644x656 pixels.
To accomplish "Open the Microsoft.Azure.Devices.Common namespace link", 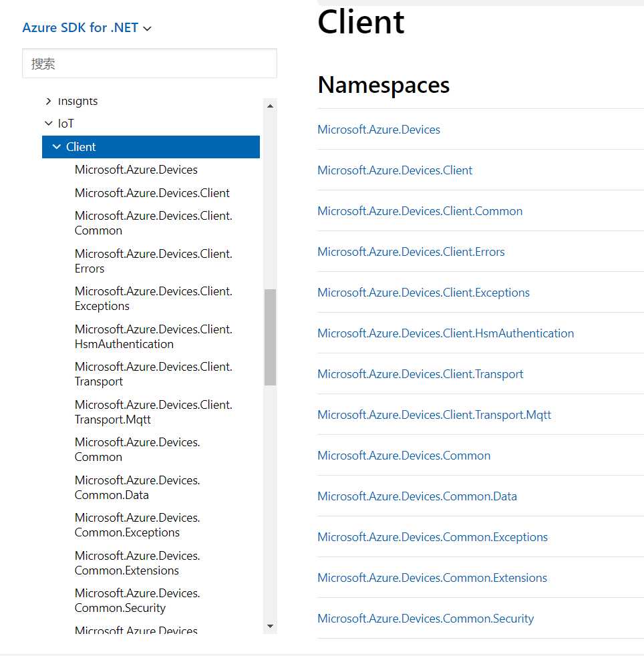I will pyautogui.click(x=404, y=455).
